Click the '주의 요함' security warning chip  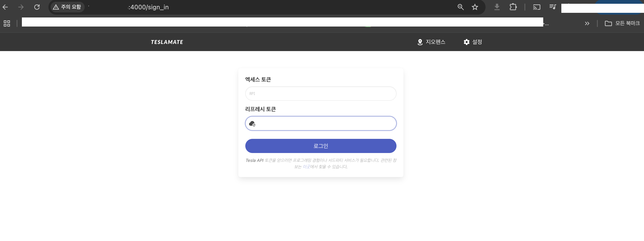[67, 7]
